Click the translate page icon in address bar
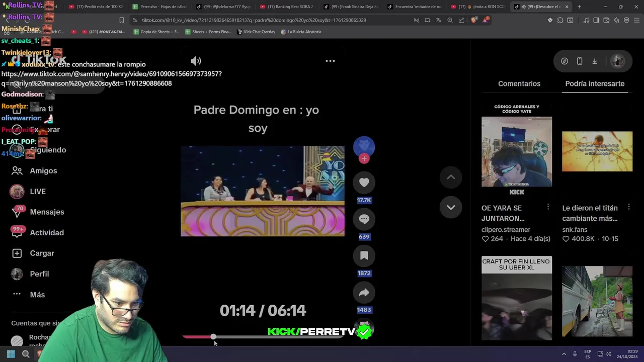Screen dimensions: 644x362 point(438,20)
